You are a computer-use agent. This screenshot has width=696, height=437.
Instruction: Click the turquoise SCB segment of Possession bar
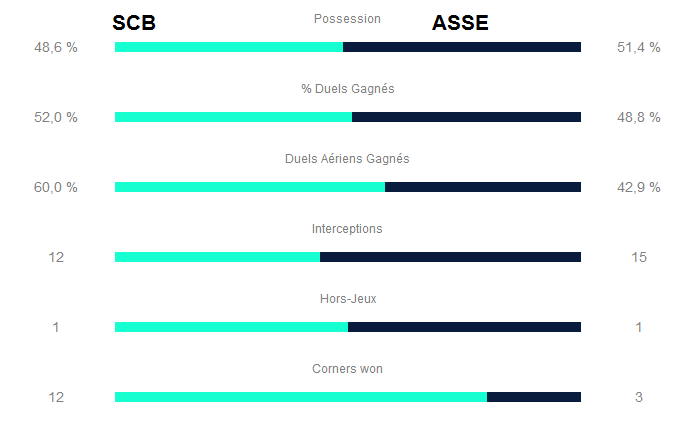click(229, 47)
